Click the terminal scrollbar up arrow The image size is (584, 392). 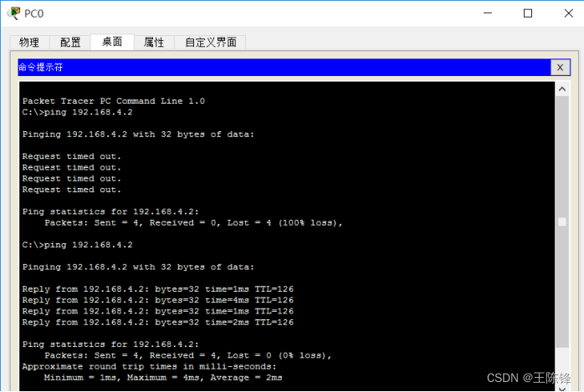562,89
